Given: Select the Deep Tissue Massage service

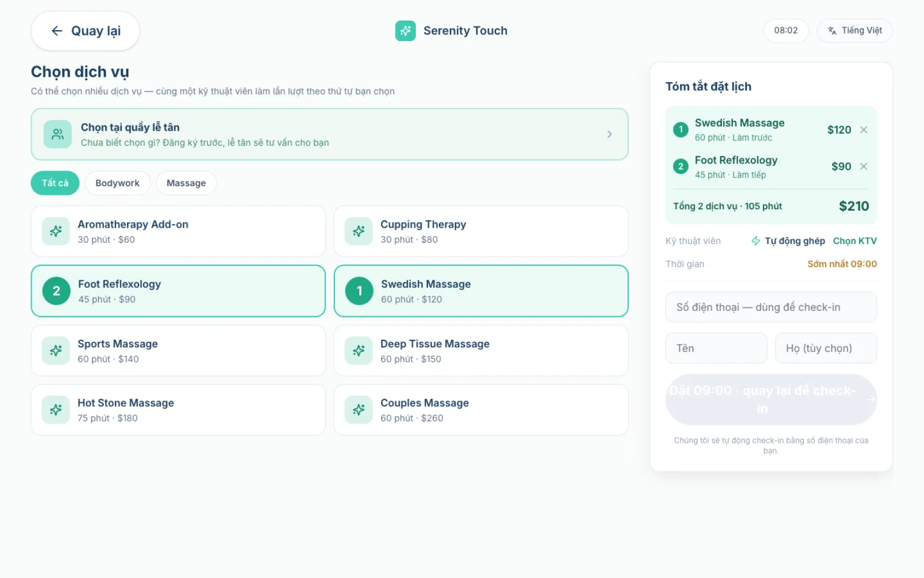Looking at the screenshot, I should tap(481, 351).
